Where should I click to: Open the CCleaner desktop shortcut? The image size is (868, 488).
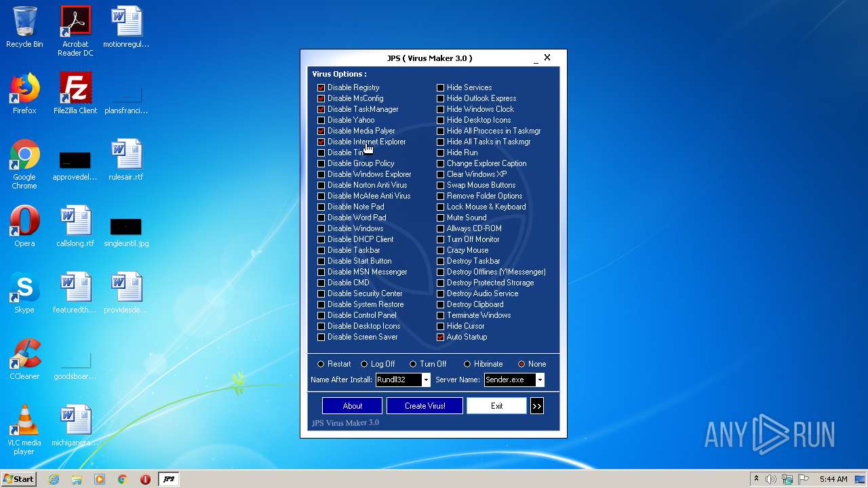pyautogui.click(x=24, y=359)
